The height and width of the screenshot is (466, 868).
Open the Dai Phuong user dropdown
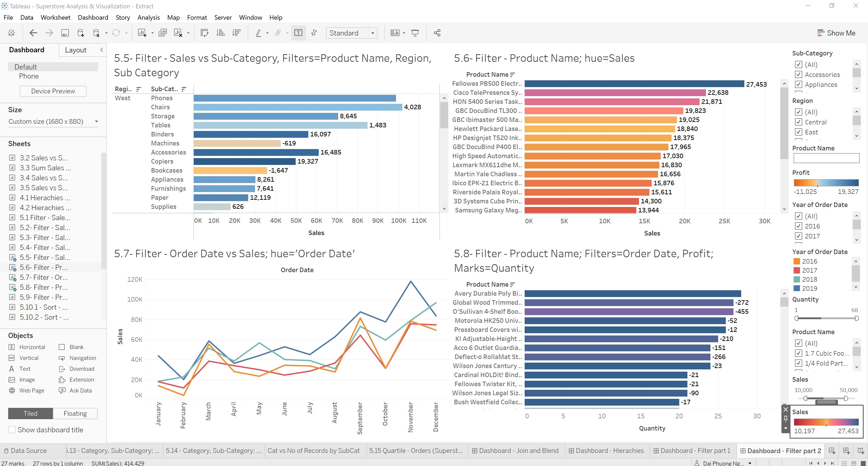tap(723, 463)
